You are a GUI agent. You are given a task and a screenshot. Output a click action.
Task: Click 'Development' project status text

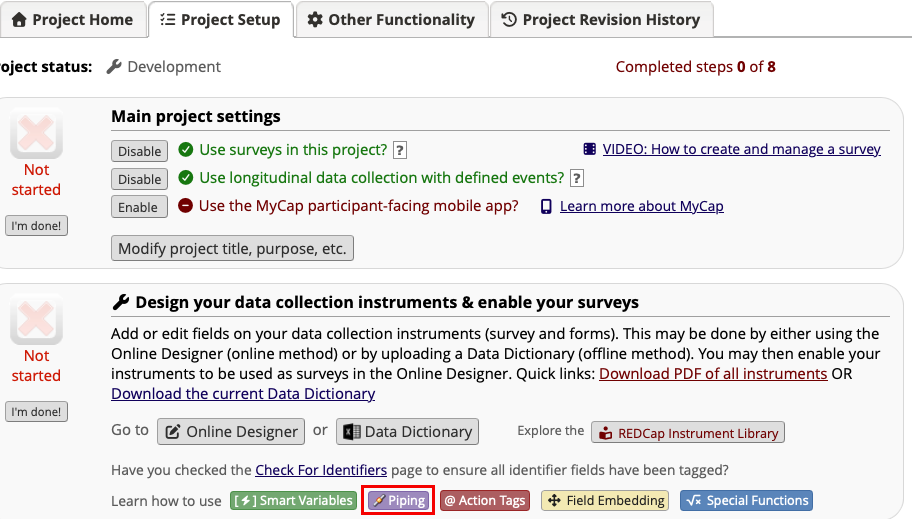174,67
